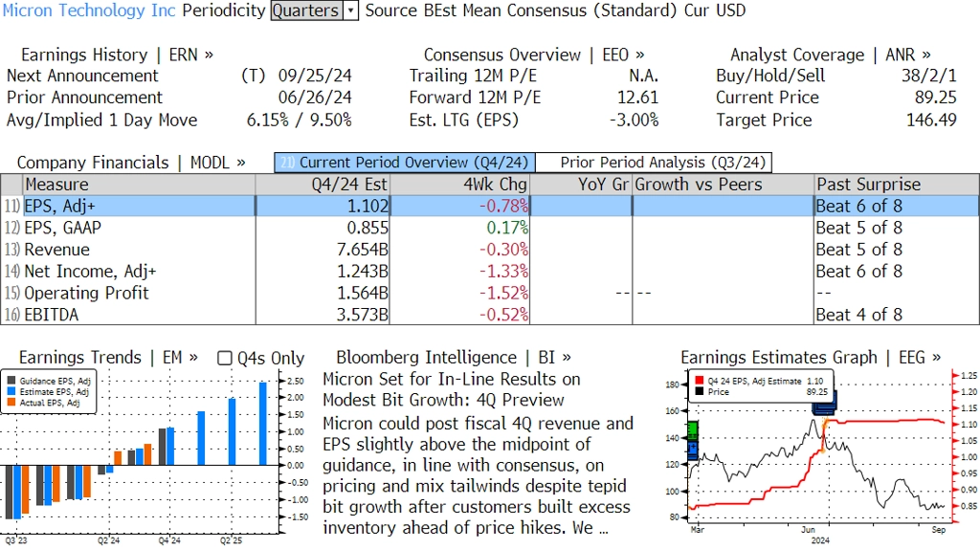Click Beat 5 of 8 for Revenue

859,250
